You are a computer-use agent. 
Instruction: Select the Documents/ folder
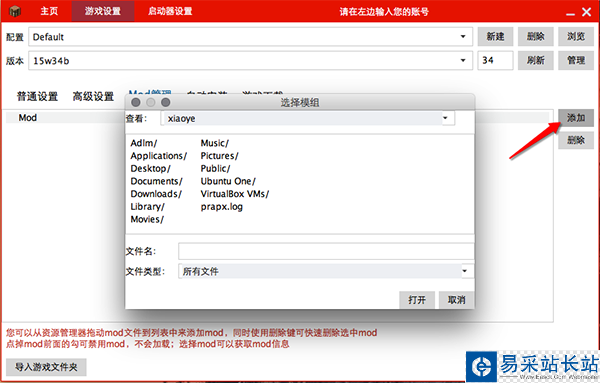coord(157,181)
